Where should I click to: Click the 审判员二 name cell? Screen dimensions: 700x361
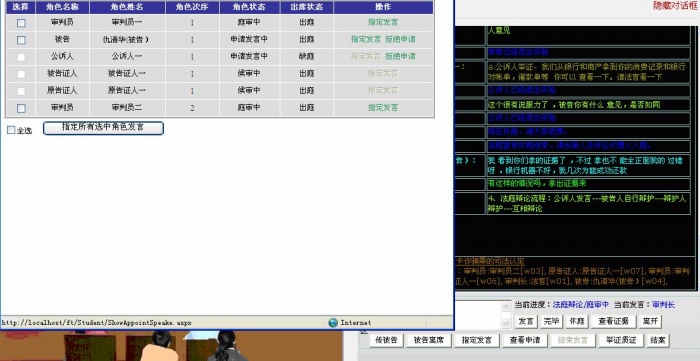click(x=127, y=108)
